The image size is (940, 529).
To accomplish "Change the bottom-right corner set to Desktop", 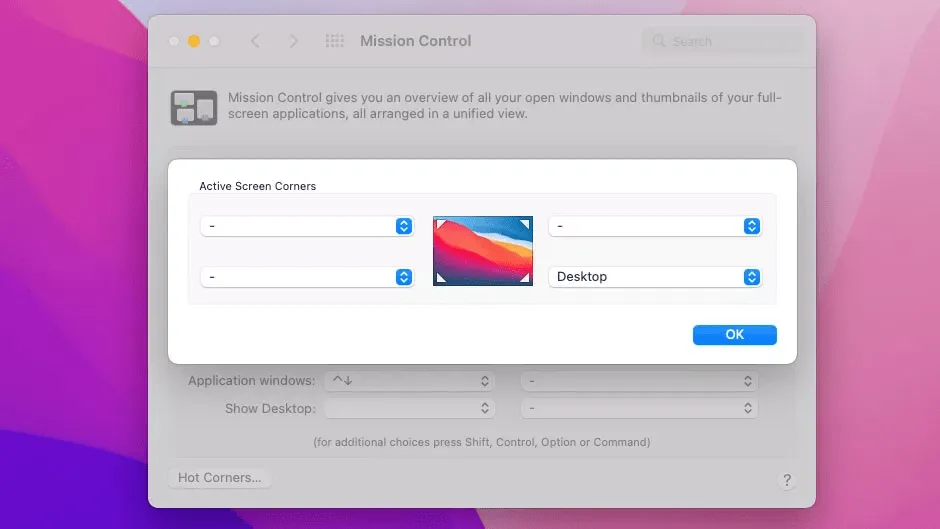I will 655,277.
